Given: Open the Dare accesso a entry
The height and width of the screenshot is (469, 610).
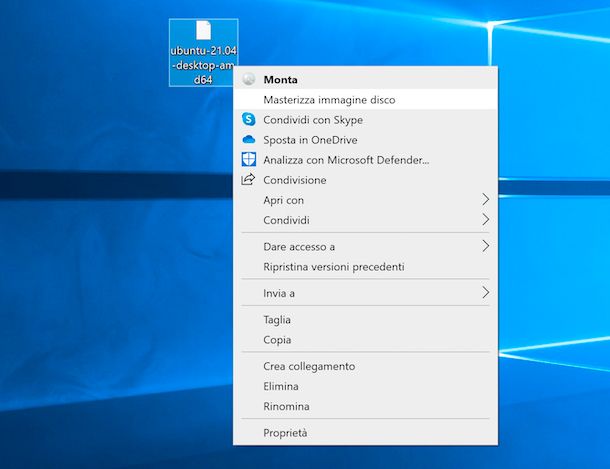Looking at the screenshot, I should click(365, 247).
